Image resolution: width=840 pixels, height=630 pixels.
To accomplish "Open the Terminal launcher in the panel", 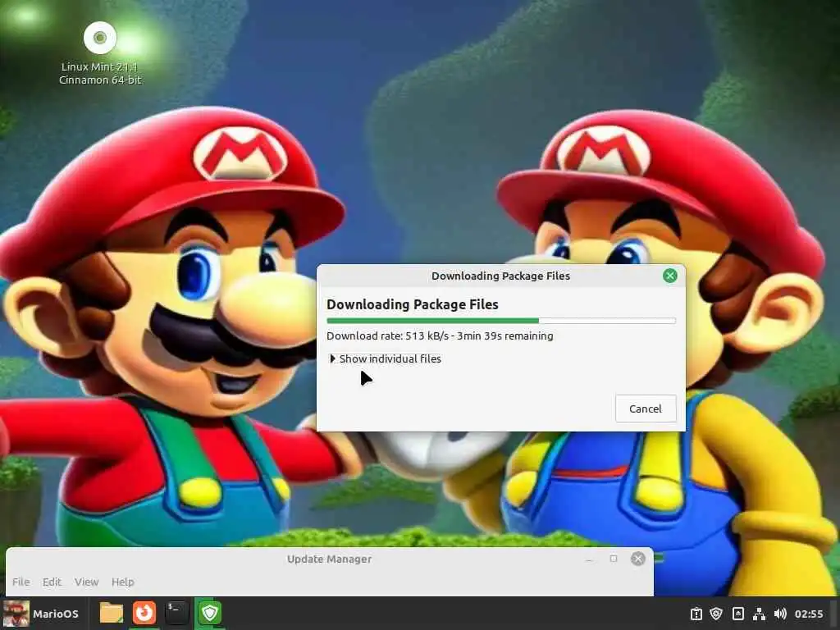I will (x=176, y=613).
